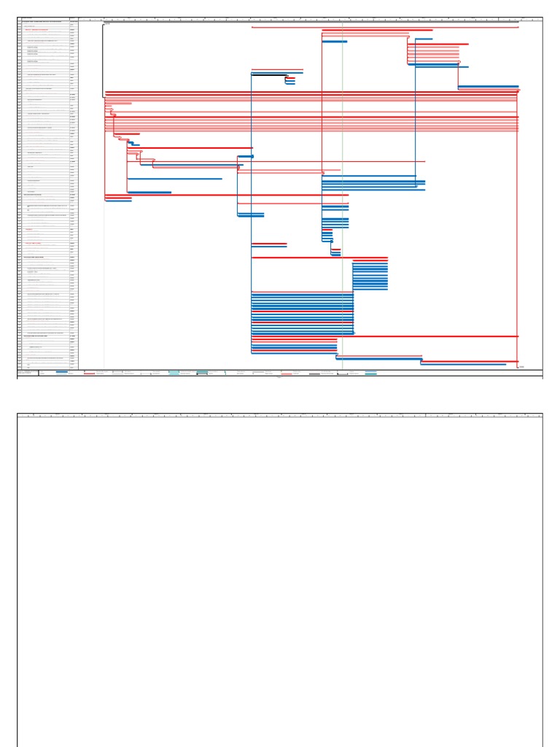Click the duration column in the task table
The image size is (560, 747).
pos(74,194)
